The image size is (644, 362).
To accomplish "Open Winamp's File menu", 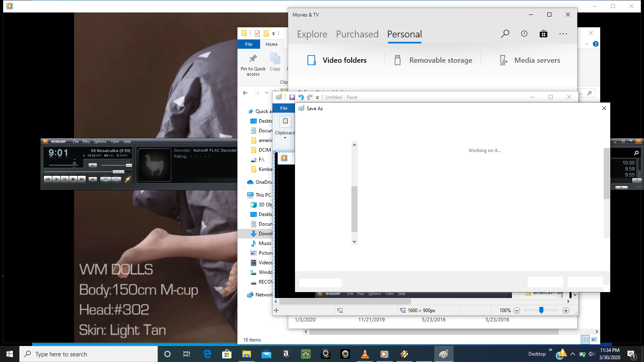I will [76, 142].
